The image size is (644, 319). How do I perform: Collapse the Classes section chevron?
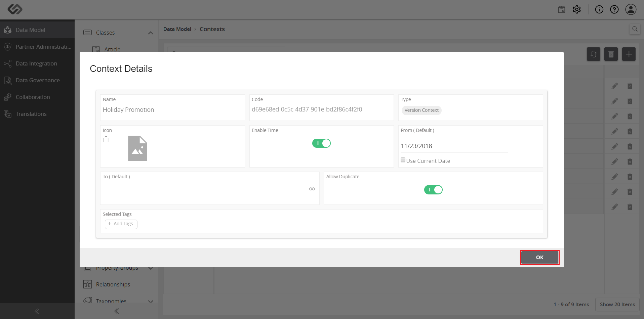tap(151, 33)
